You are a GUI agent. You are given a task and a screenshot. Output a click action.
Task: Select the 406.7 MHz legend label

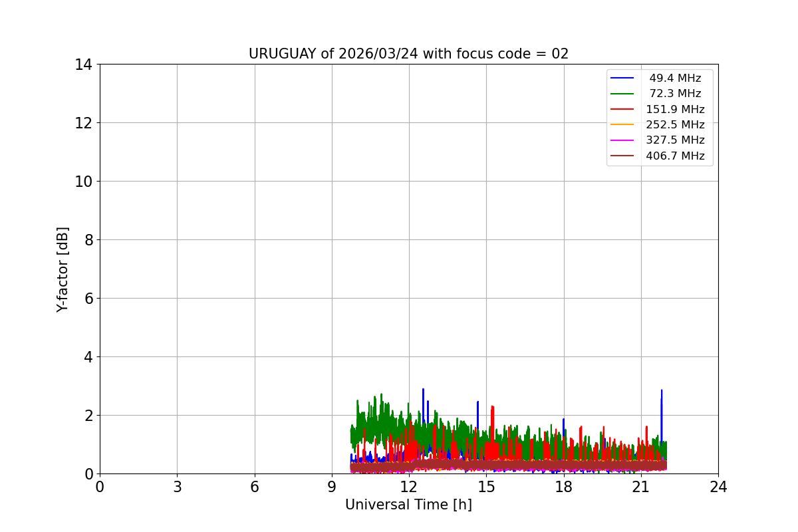675,156
